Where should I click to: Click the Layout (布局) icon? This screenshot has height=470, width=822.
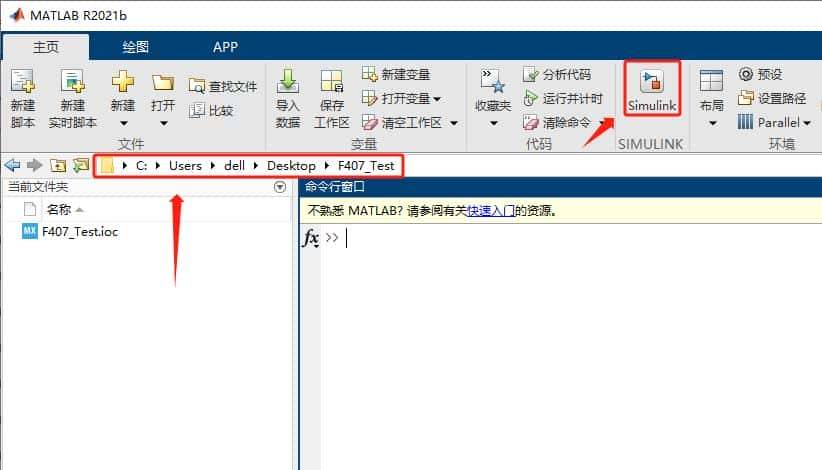click(x=711, y=82)
